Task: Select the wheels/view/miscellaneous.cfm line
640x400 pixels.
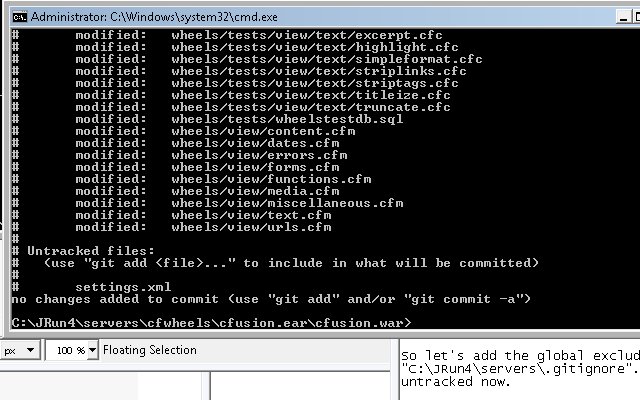Action: [x=239, y=203]
